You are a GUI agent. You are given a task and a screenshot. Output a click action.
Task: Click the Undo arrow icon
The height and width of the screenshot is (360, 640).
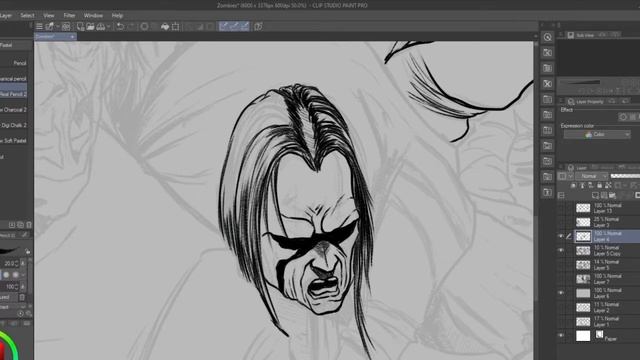click(120, 27)
